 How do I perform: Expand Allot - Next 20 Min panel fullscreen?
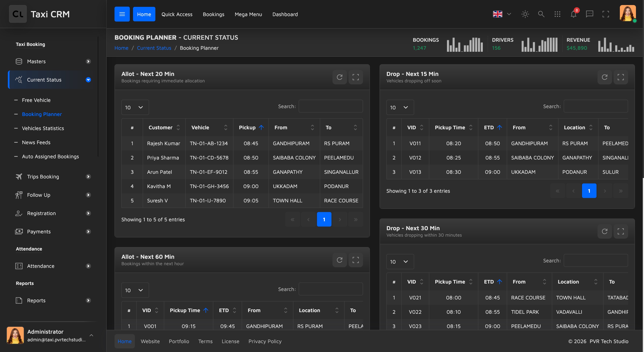355,77
